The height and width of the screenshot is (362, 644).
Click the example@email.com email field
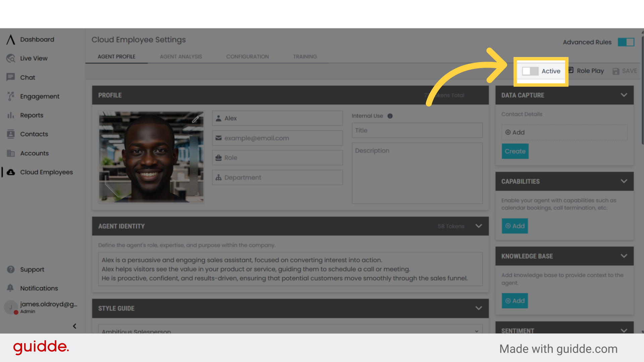click(x=277, y=138)
